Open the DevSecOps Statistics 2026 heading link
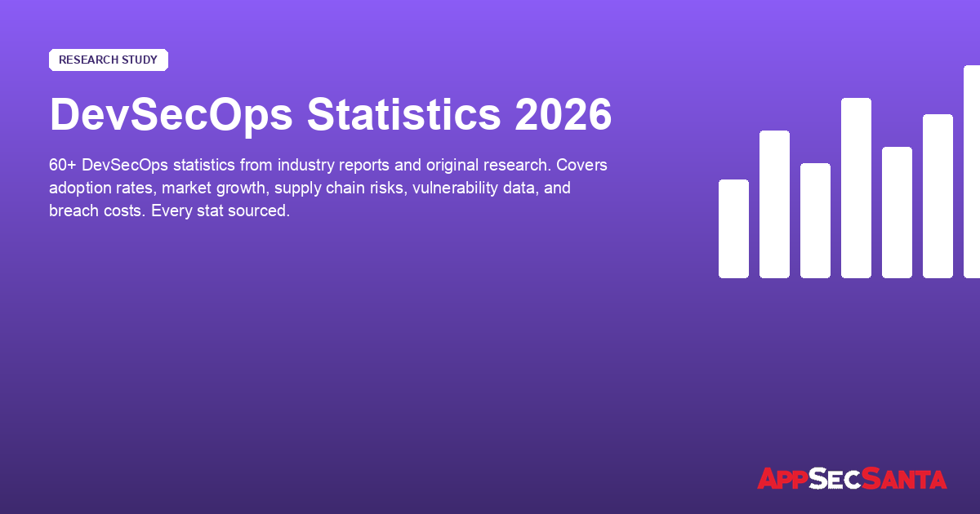The image size is (980, 514). [330, 115]
